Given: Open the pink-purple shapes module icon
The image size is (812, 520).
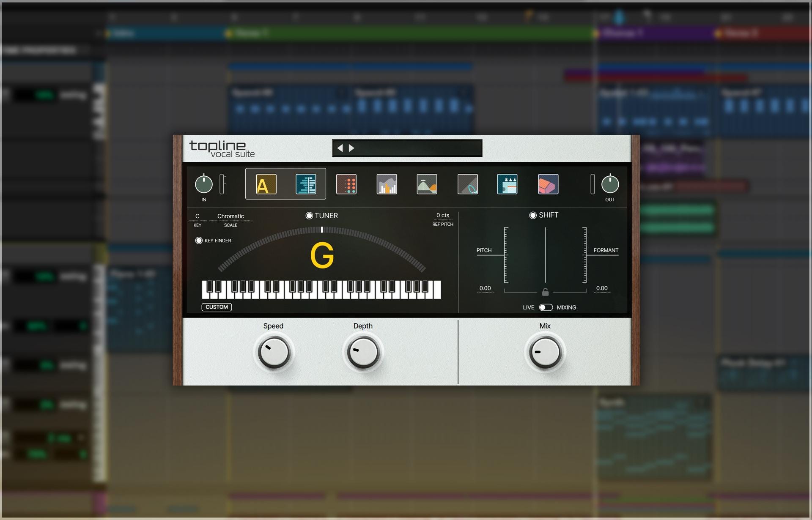Looking at the screenshot, I should coord(548,184).
